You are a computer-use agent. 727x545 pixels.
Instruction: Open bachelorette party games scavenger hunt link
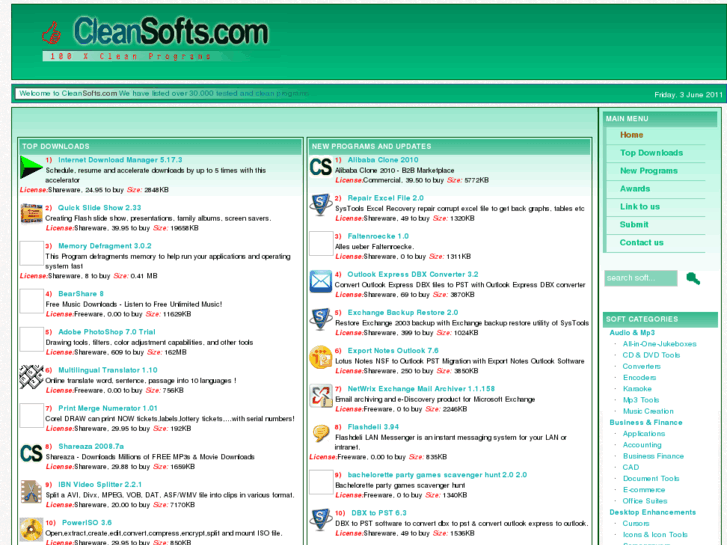437,475
